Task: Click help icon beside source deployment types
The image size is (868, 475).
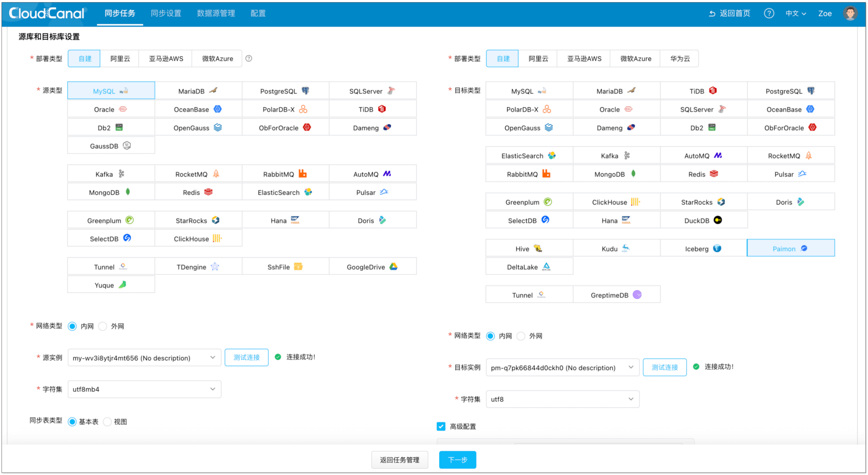Action: pyautogui.click(x=249, y=59)
